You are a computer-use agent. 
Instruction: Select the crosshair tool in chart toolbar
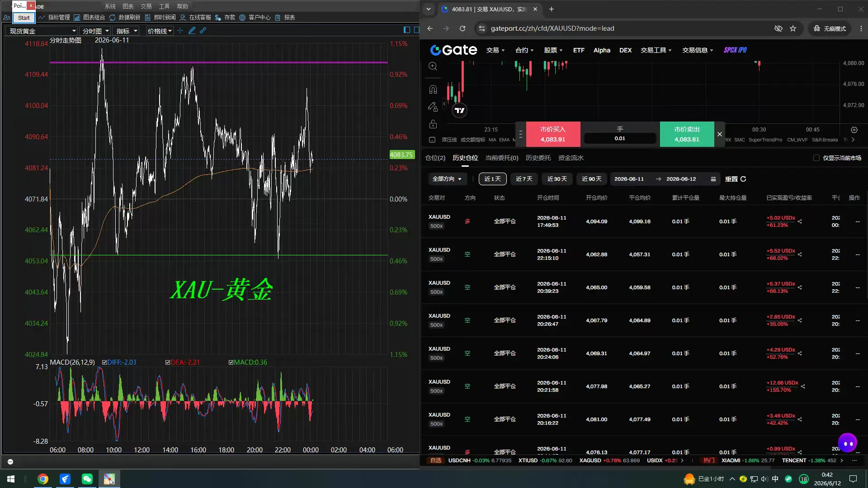pyautogui.click(x=180, y=30)
